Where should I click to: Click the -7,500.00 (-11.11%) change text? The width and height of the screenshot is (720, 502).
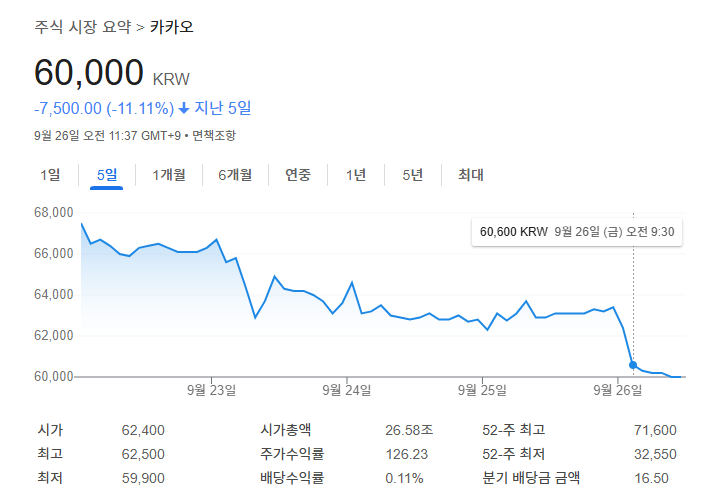[104, 108]
